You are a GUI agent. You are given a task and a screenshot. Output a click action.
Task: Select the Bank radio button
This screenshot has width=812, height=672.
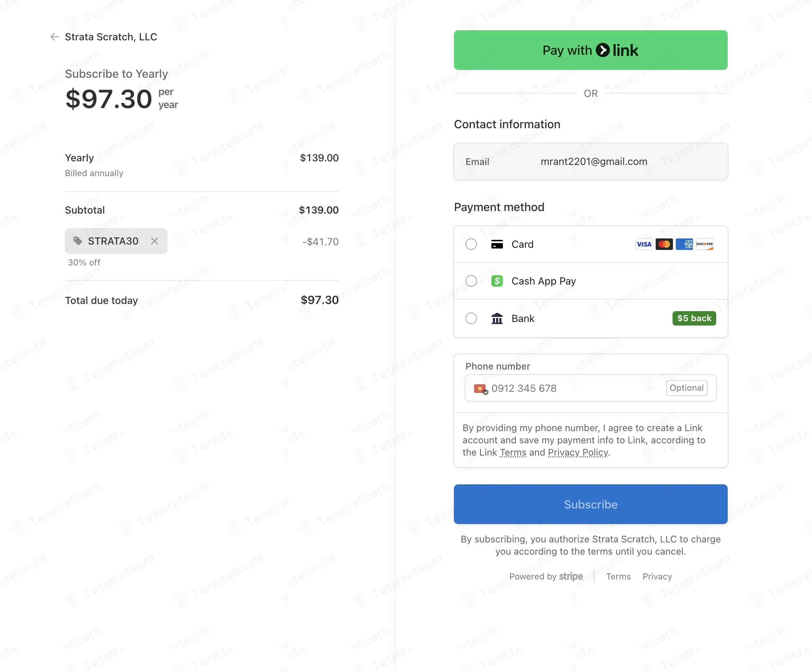pyautogui.click(x=471, y=318)
